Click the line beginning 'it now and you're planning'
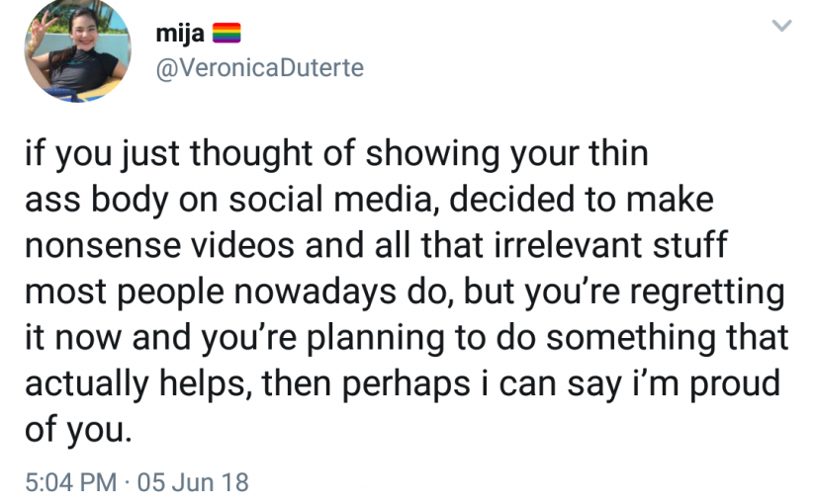 407,338
